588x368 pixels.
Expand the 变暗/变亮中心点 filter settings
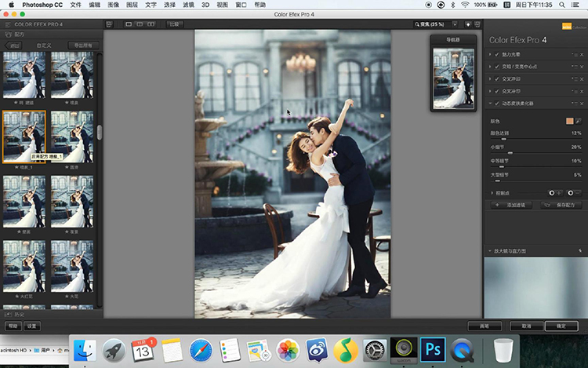pyautogui.click(x=490, y=67)
